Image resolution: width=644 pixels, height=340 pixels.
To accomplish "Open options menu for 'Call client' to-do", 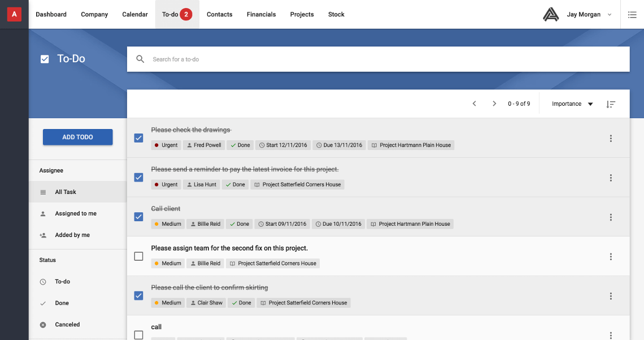I will [611, 217].
